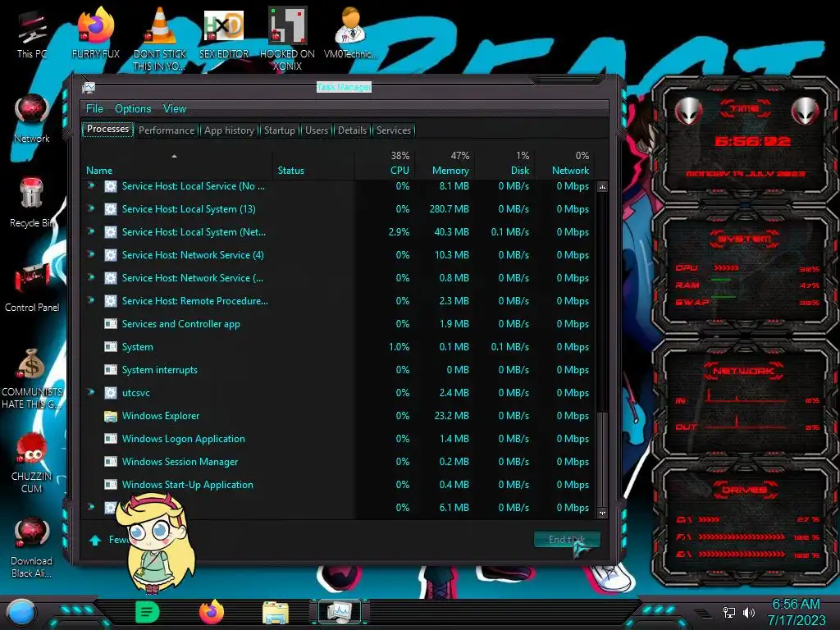Screen dimensions: 840x630
Task: Click the Task Manager title bar icon
Action: 89,87
